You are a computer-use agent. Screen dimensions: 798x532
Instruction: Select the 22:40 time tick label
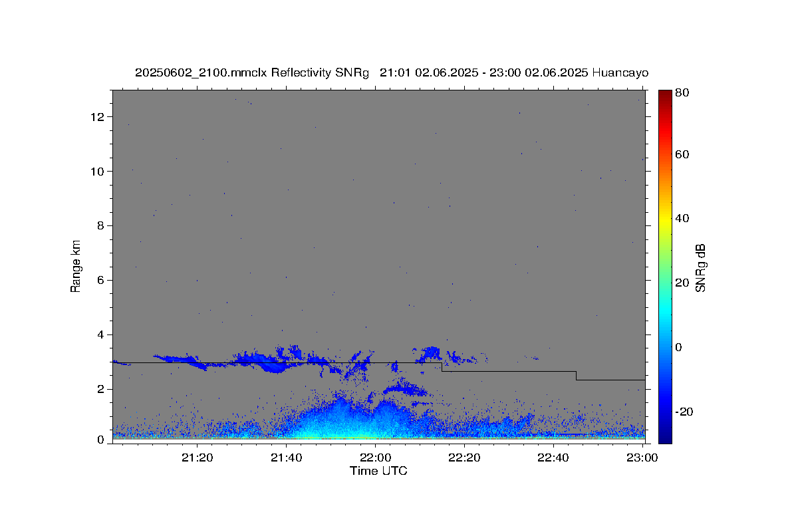click(553, 458)
